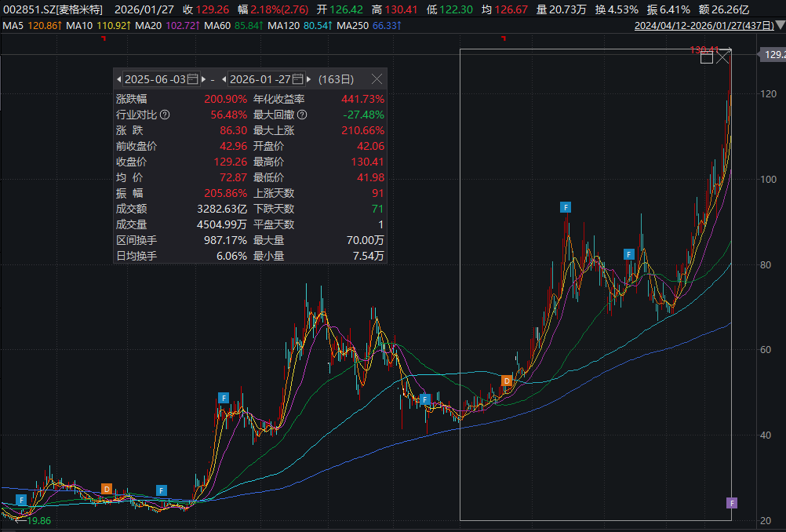Click the stock code 002851.SZ[麦格米特] title
786x532 pixels.
click(54, 9)
